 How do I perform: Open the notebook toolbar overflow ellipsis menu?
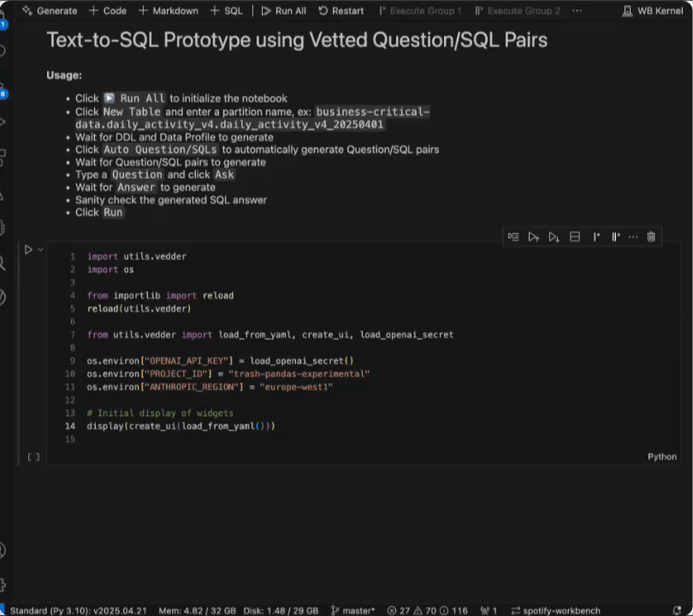pyautogui.click(x=577, y=11)
